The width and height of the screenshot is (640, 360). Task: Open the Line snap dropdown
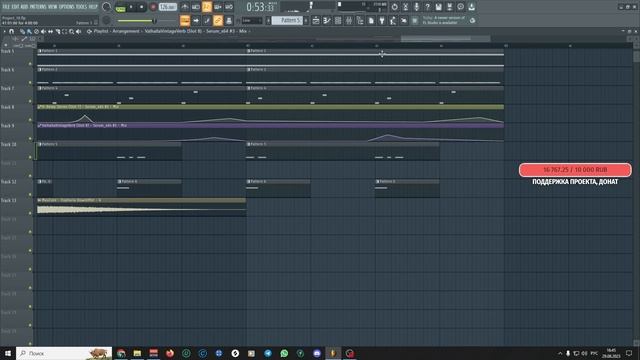(251, 20)
